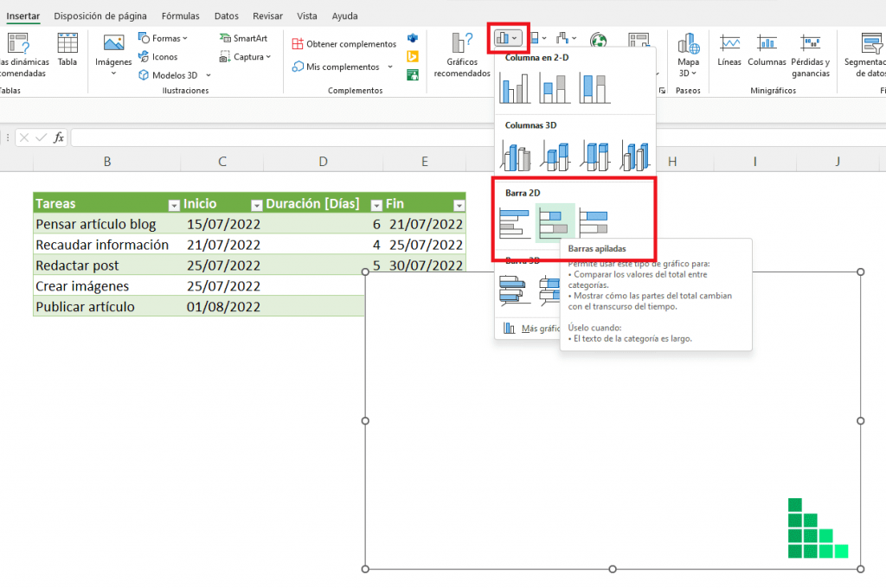Image resolution: width=886 pixels, height=588 pixels.
Task: Choose the 3D 100% stacked column chart
Action: 595,156
